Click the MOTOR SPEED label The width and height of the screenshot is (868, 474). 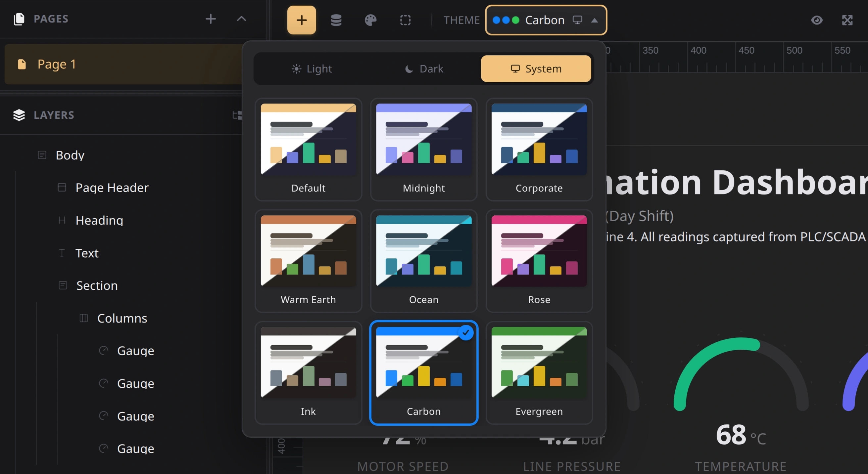pos(403,466)
